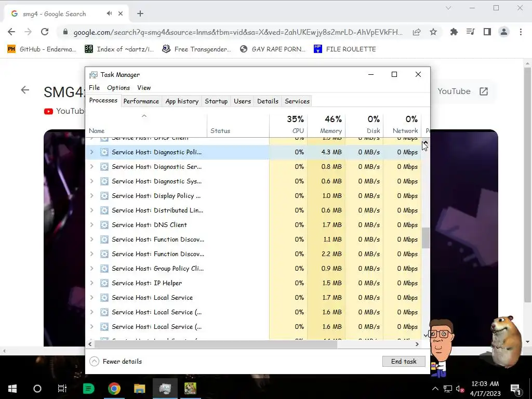
Task: Open green notes app on taskbar
Action: coord(88,389)
